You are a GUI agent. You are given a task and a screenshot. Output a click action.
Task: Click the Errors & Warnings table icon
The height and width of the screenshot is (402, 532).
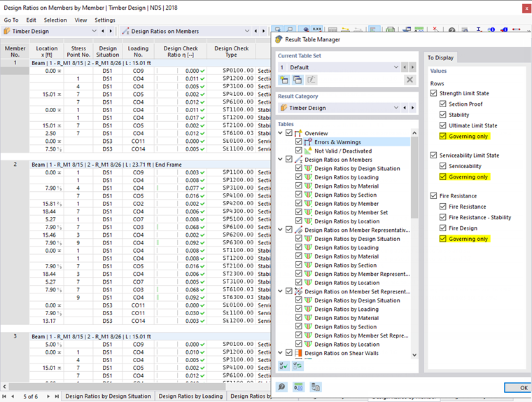click(x=309, y=142)
